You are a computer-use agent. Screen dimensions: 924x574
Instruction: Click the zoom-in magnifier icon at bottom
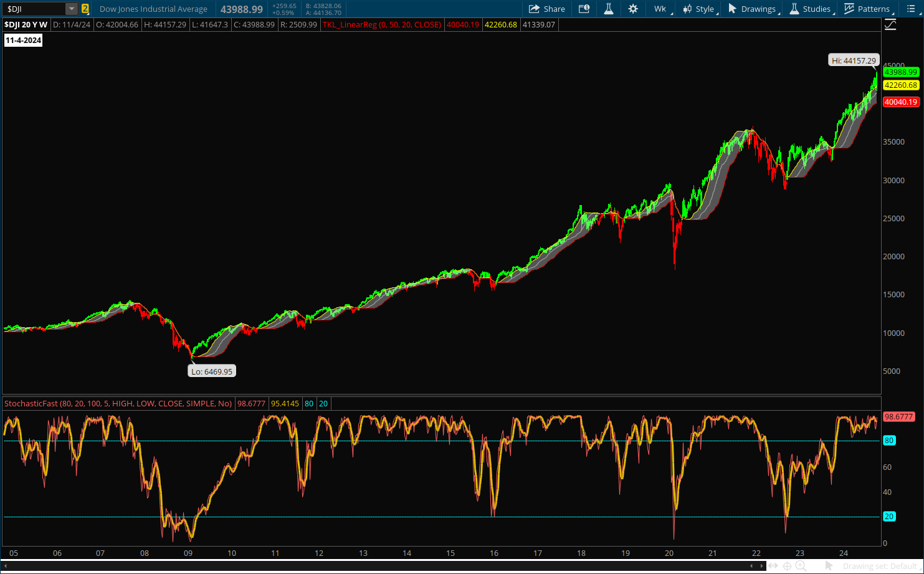coord(801,566)
